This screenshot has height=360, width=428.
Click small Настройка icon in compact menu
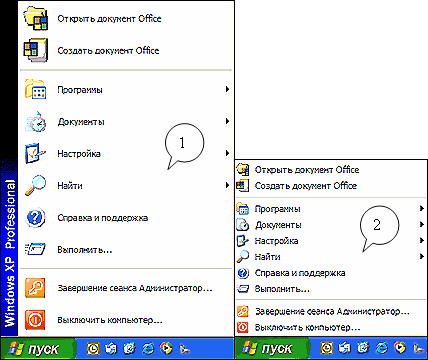pyautogui.click(x=243, y=241)
